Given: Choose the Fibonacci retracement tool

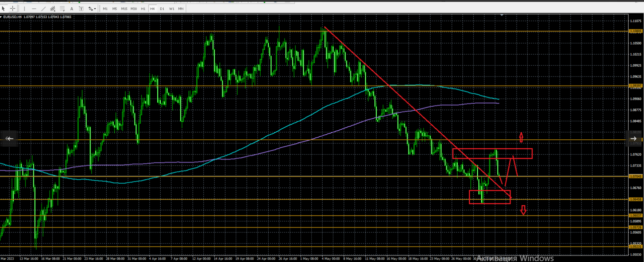Looking at the screenshot, I should [62, 9].
